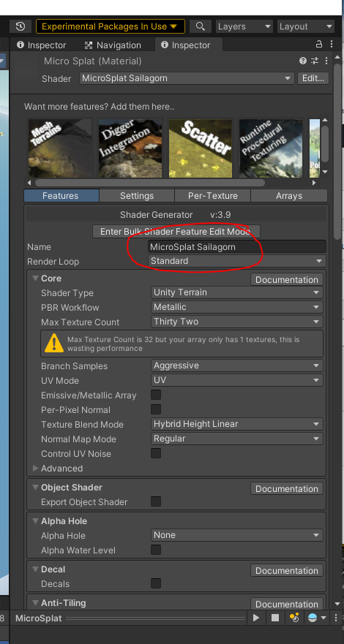Open Decal Documentation button

(287, 570)
